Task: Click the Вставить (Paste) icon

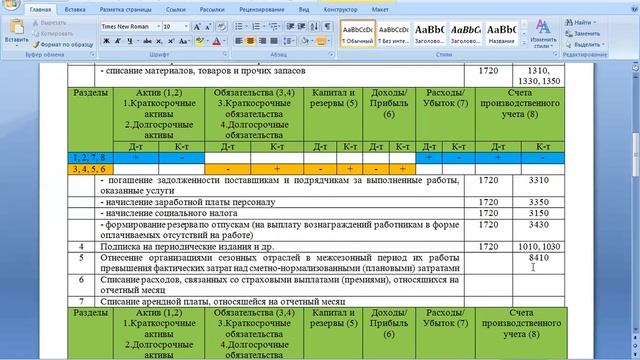Action: (x=17, y=27)
